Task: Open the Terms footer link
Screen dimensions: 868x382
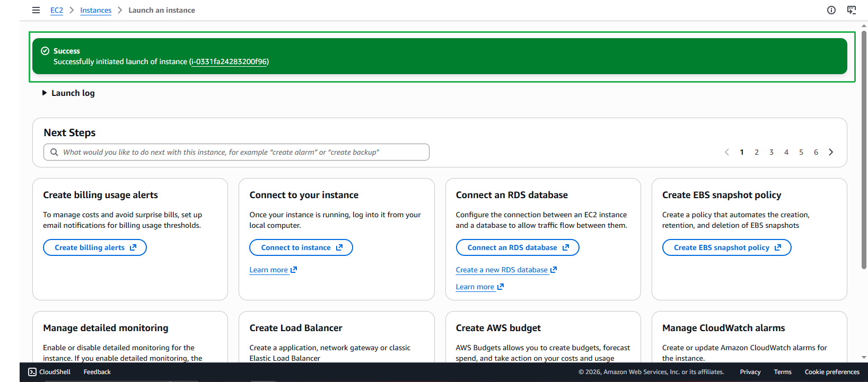Action: coord(783,372)
